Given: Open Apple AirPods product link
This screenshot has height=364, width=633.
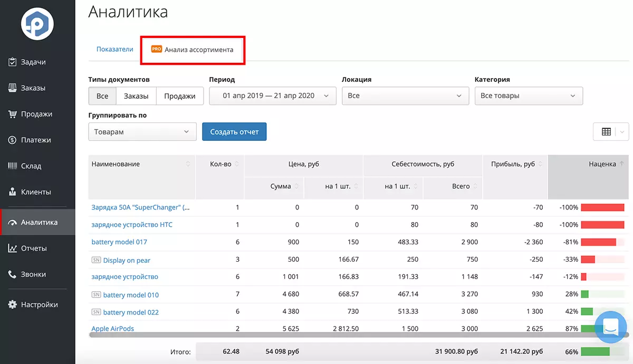Looking at the screenshot, I should tap(113, 329).
